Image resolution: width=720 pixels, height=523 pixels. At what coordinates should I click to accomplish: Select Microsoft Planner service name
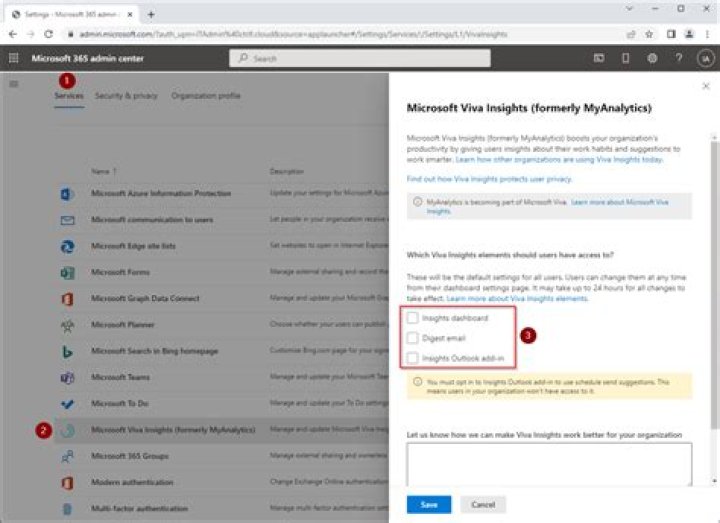click(x=123, y=325)
